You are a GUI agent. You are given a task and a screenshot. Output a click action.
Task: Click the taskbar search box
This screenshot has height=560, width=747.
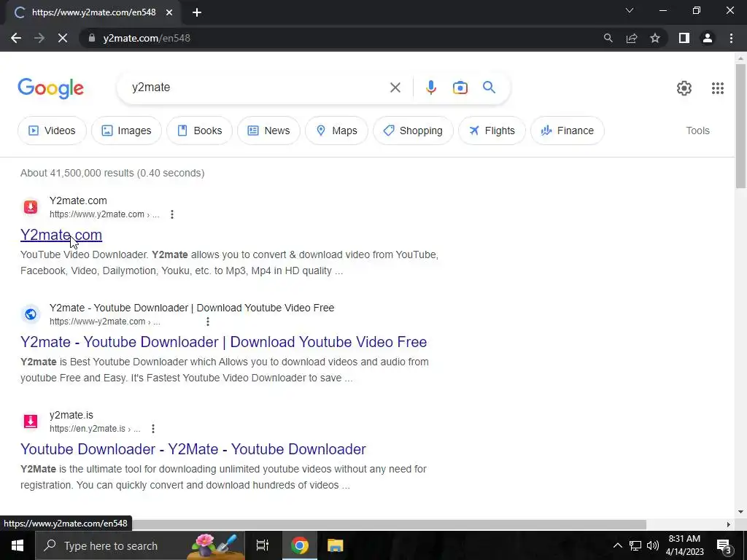pyautogui.click(x=140, y=545)
